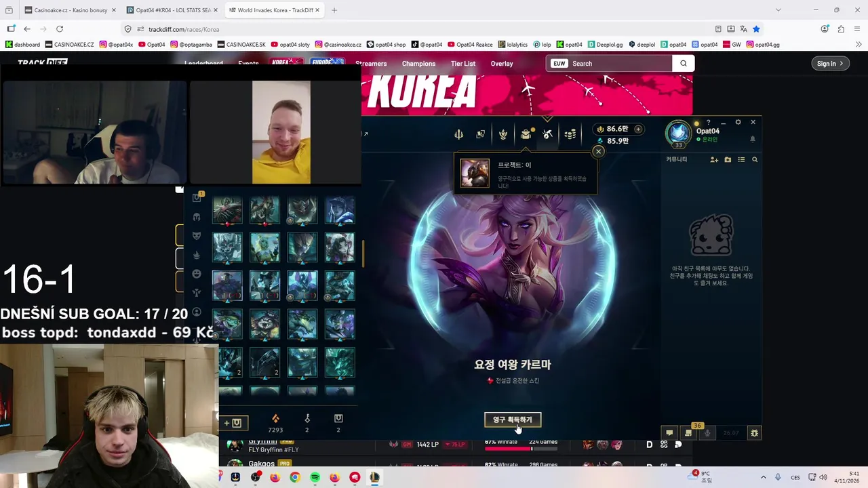Viewport: 868px width, 488px height.
Task: Select the emote smiley loot filter
Action: pos(197,274)
